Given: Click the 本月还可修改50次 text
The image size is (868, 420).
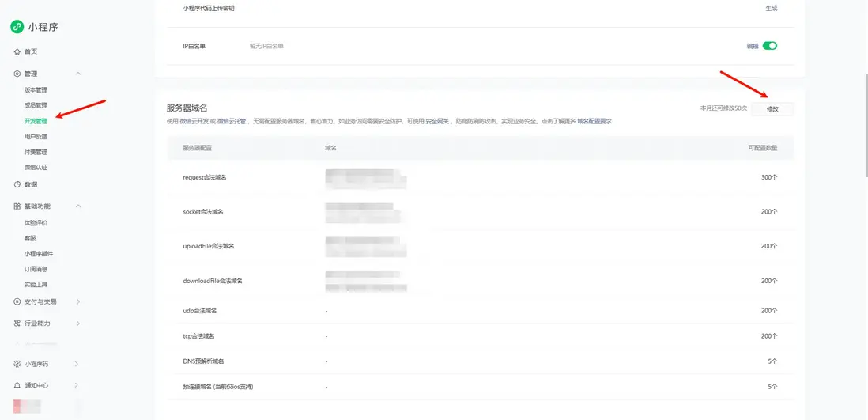Looking at the screenshot, I should click(723, 108).
